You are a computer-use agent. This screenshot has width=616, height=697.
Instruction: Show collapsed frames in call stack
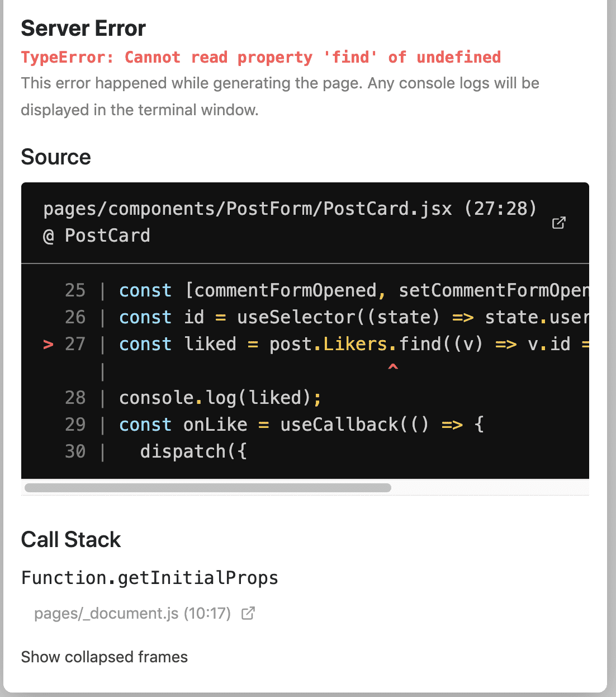[x=104, y=657]
